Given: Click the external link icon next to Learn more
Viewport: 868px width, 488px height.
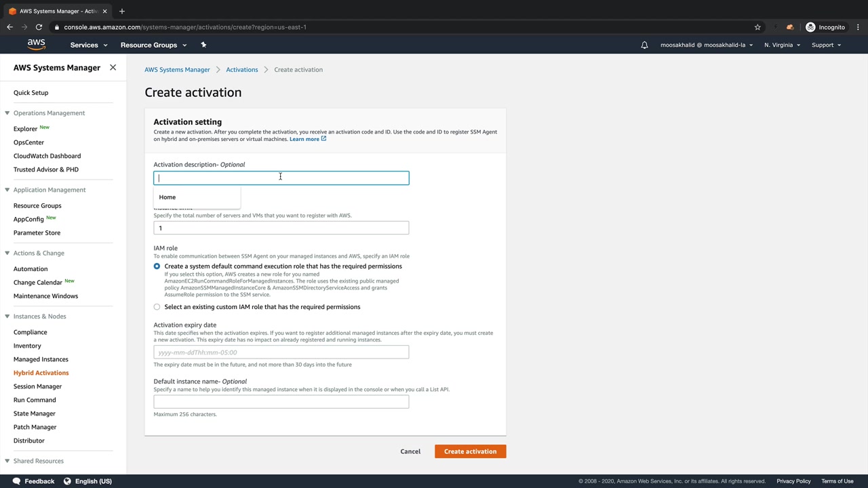Looking at the screenshot, I should coord(323,139).
